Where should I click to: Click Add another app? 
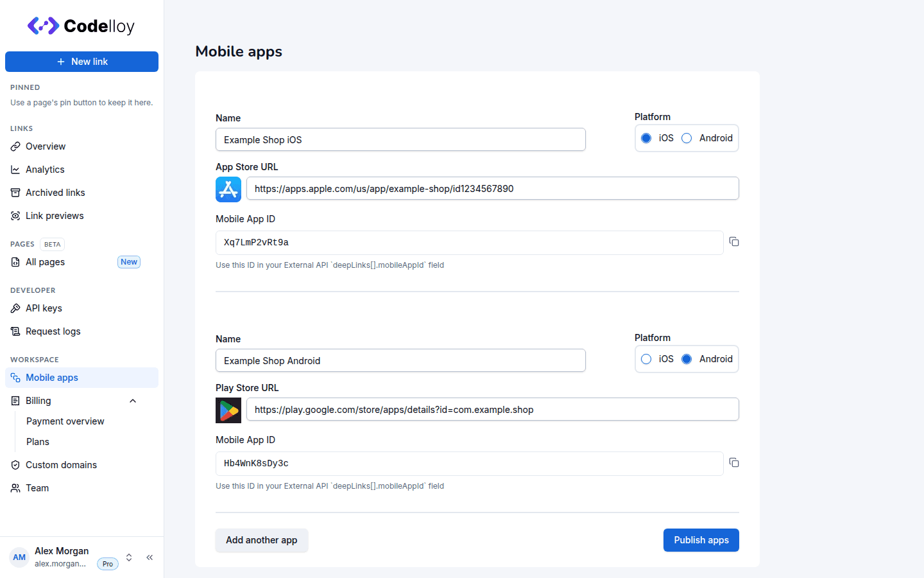pyautogui.click(x=262, y=540)
